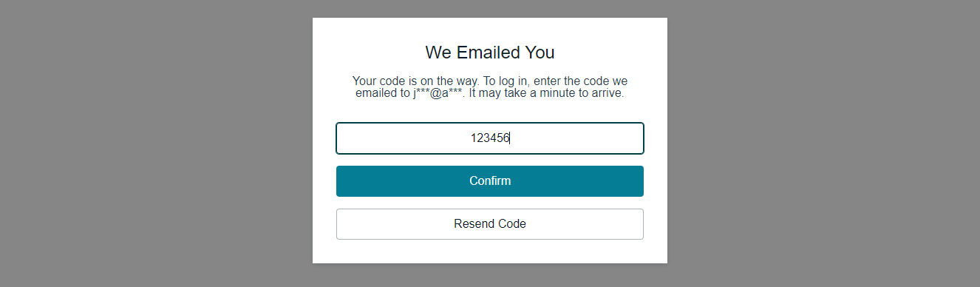The image size is (980, 287).
Task: Request a new code with Resend Code
Action: 490,224
